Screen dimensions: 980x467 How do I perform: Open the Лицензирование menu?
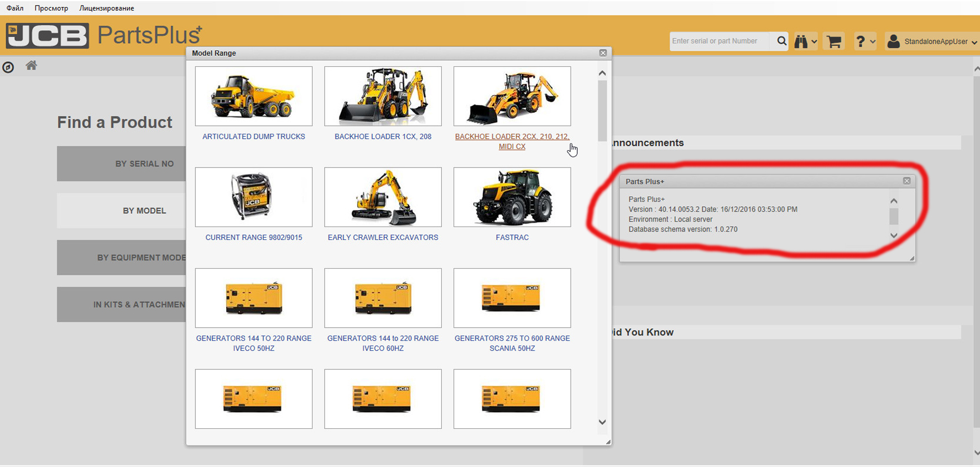pos(106,8)
